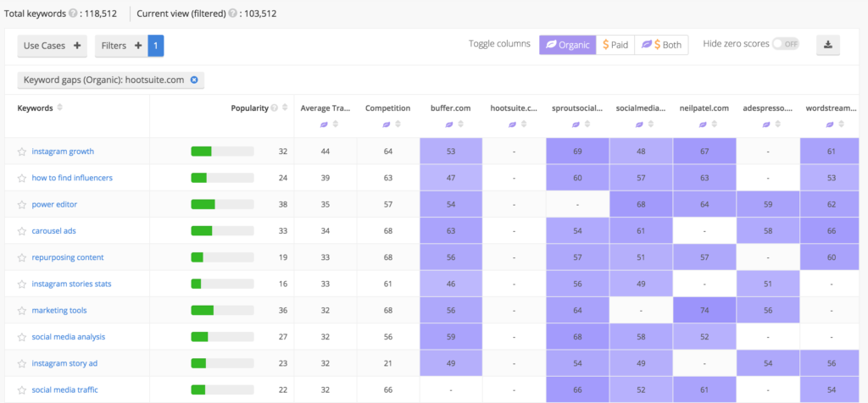Viewport: 868px width, 403px height.
Task: Sort socialmedia column
Action: click(652, 125)
